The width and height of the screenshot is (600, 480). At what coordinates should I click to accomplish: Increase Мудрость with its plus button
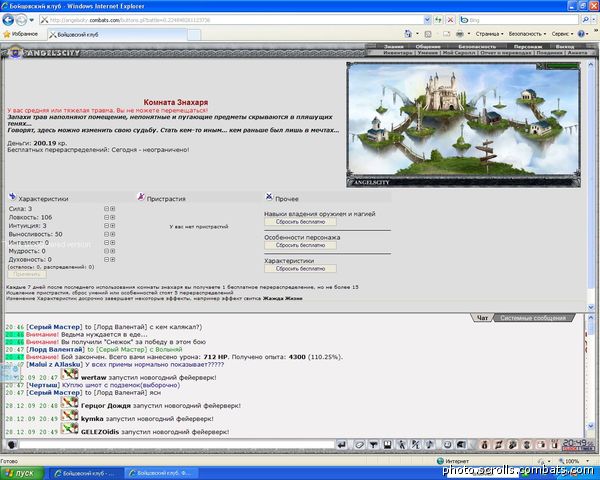tap(113, 251)
